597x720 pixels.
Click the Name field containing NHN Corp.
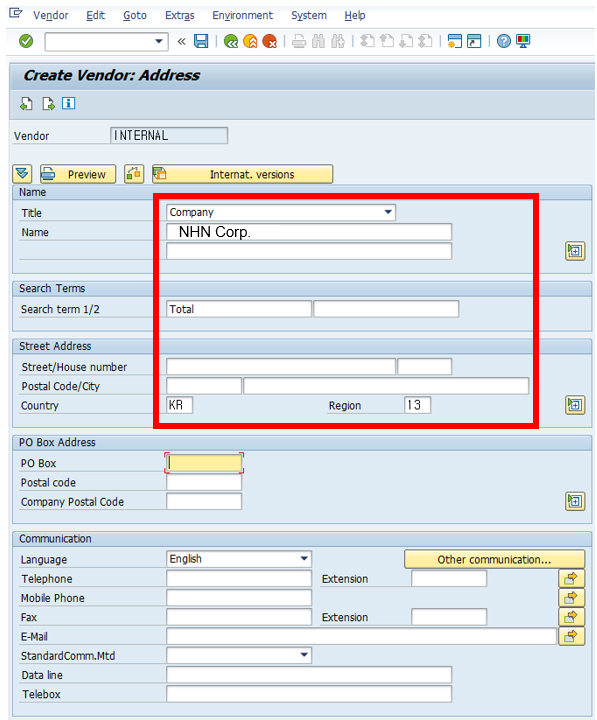(309, 232)
